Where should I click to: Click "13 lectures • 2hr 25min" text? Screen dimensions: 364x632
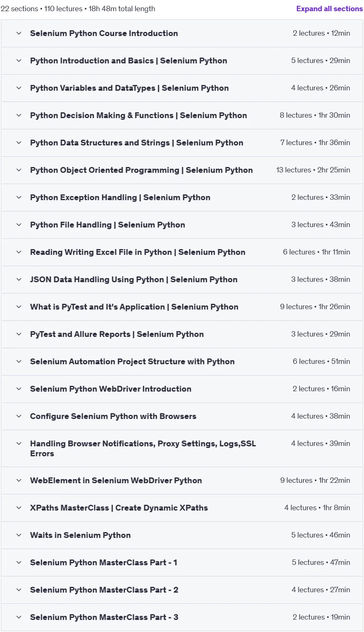[313, 170]
